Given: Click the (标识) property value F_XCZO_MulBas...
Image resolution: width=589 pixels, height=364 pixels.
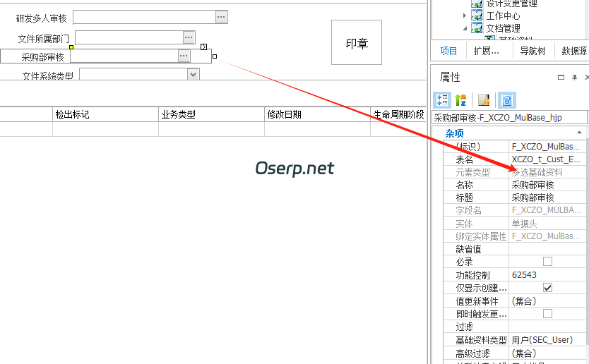Looking at the screenshot, I should 547,146.
